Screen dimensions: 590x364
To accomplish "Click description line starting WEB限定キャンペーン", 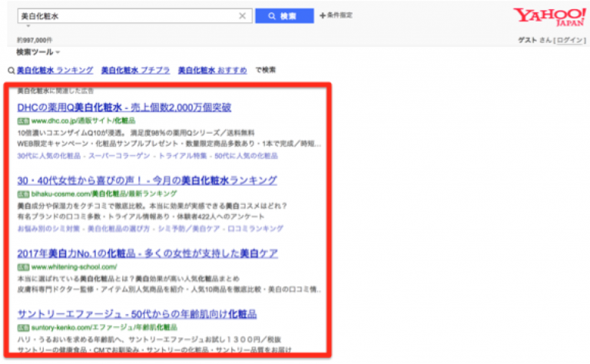I will click(169, 144).
